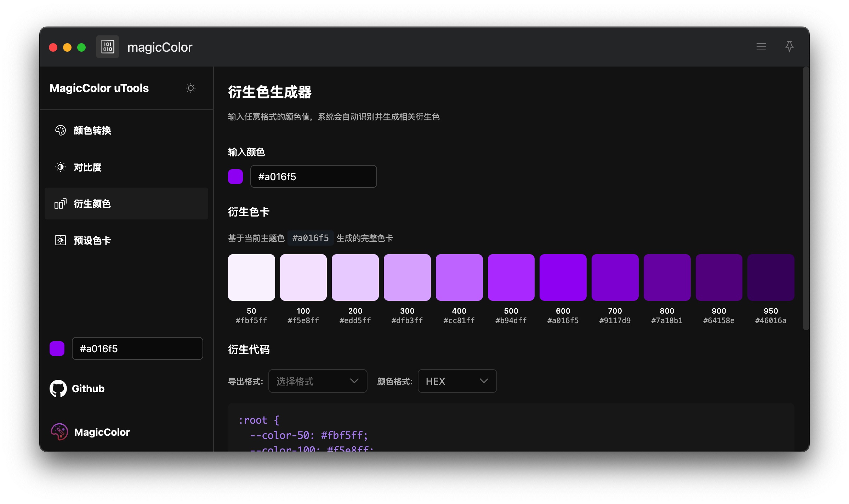
Task: Open the 颜色转换 page
Action: pyautogui.click(x=126, y=130)
